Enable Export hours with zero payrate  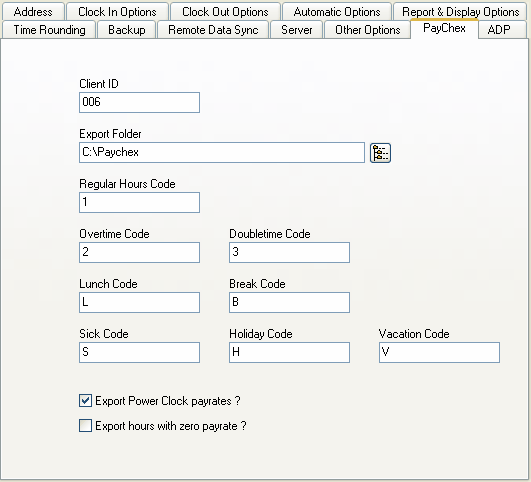coord(85,425)
